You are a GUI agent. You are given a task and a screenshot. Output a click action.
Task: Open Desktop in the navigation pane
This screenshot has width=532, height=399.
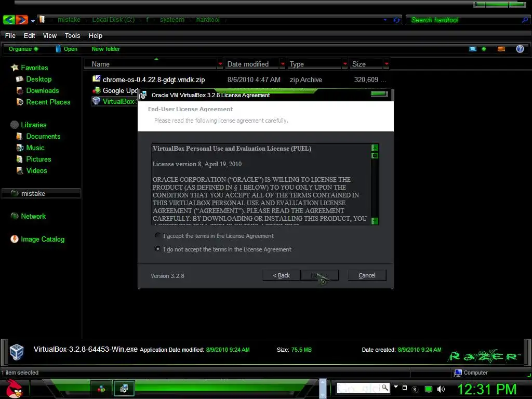coord(38,79)
